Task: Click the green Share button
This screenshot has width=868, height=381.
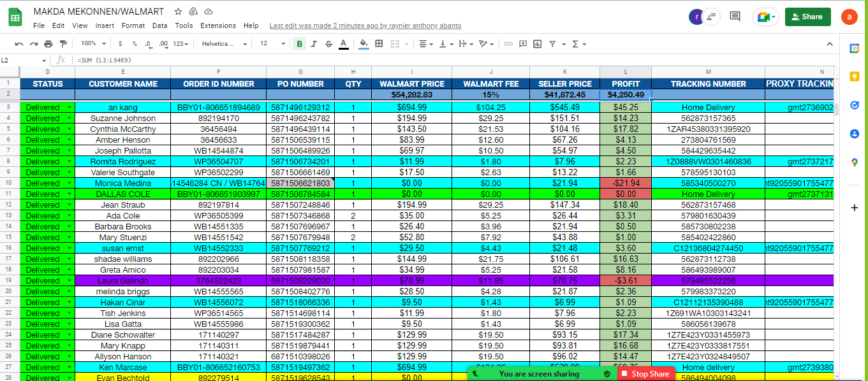Action: click(x=807, y=17)
